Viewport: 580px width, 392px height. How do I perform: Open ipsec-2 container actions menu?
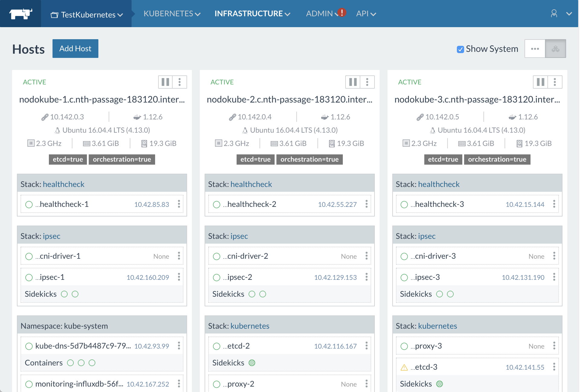pos(367,277)
